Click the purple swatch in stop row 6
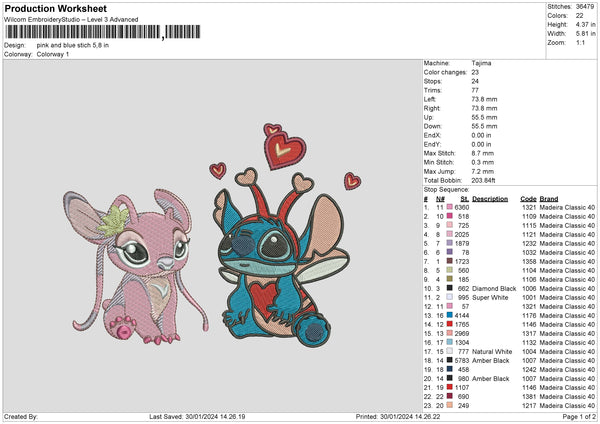The image size is (600, 424). click(450, 252)
